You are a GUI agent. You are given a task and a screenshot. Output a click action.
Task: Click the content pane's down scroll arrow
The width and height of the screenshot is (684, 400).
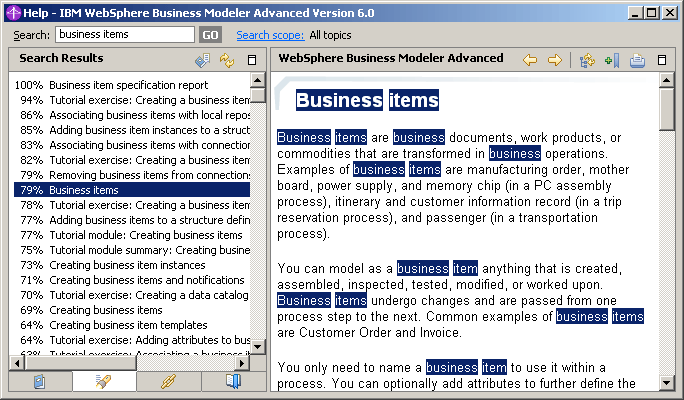tap(667, 383)
